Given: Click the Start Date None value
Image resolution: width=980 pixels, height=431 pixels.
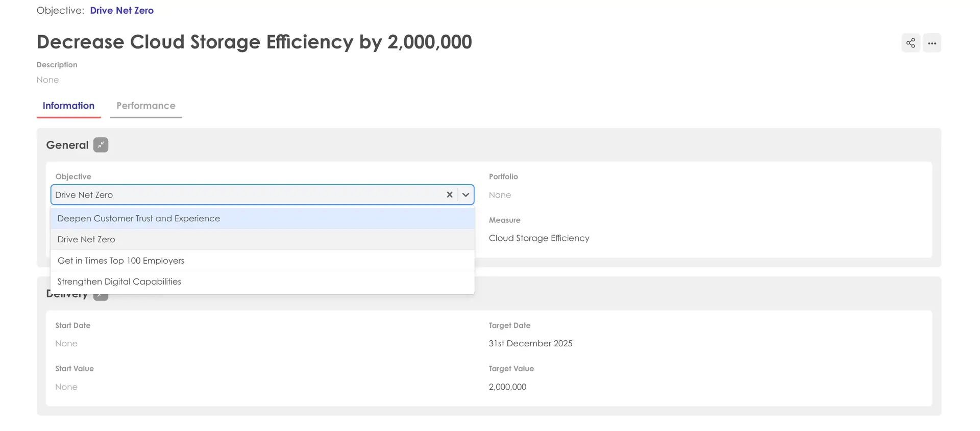Looking at the screenshot, I should coord(66,343).
